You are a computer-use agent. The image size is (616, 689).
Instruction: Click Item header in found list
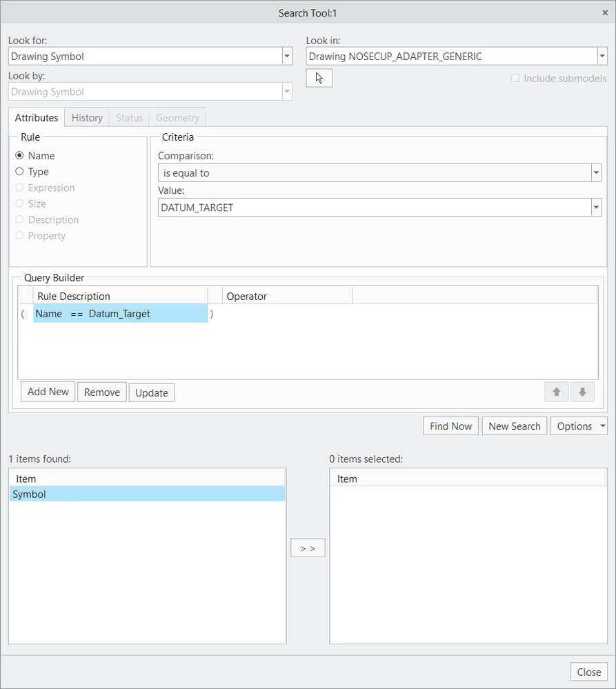point(147,479)
